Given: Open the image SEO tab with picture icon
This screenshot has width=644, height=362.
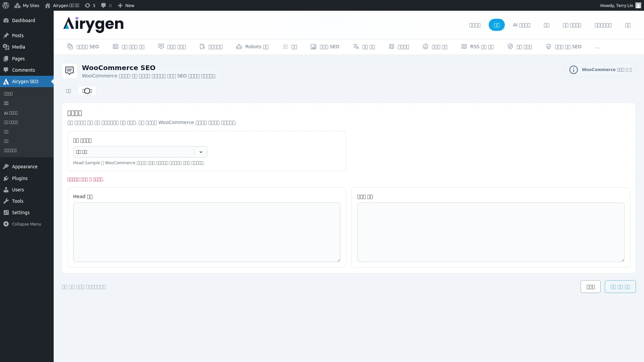Looking at the screenshot, I should click(325, 47).
